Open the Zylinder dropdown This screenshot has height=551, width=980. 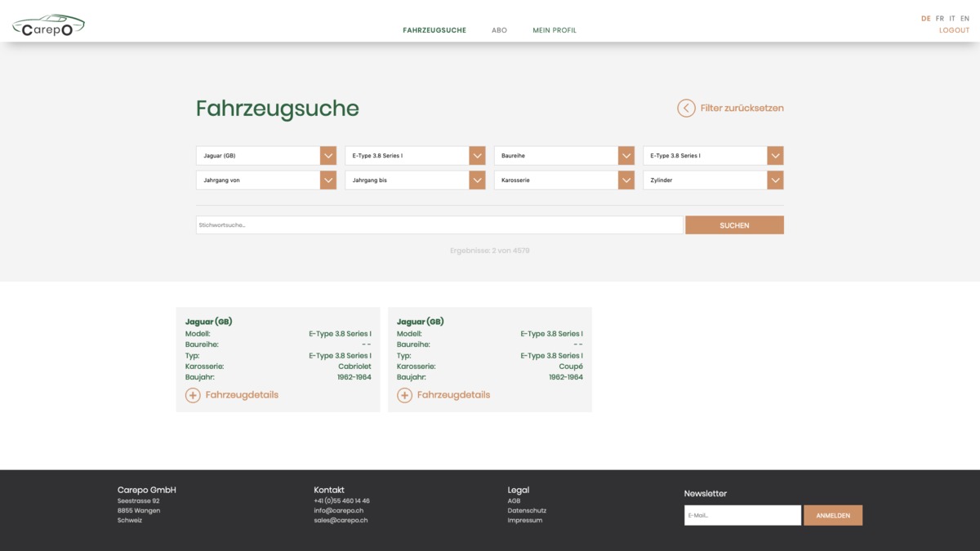click(713, 180)
